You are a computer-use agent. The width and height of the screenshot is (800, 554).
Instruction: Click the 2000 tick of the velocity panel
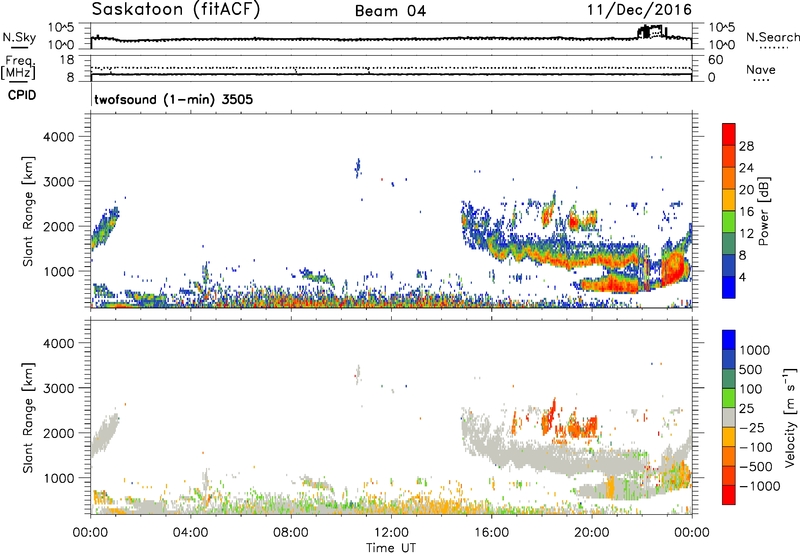58,433
